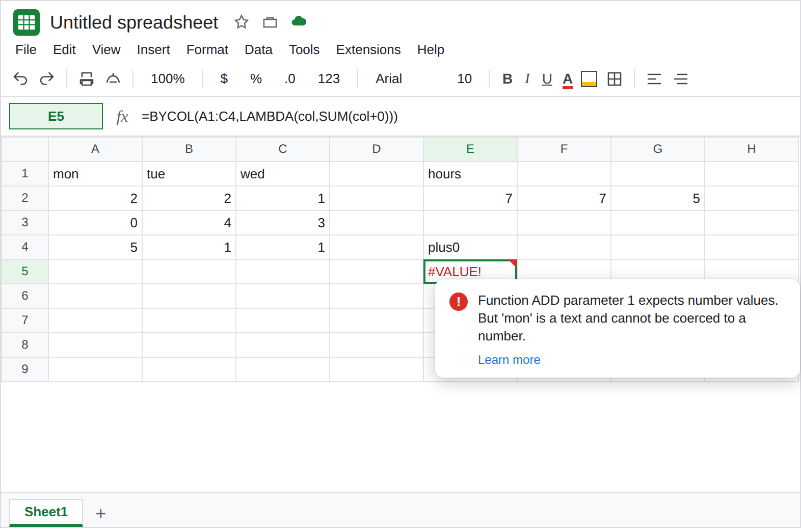801x532 pixels.
Task: Star the Untitled spreadsheet
Action: coord(242,22)
